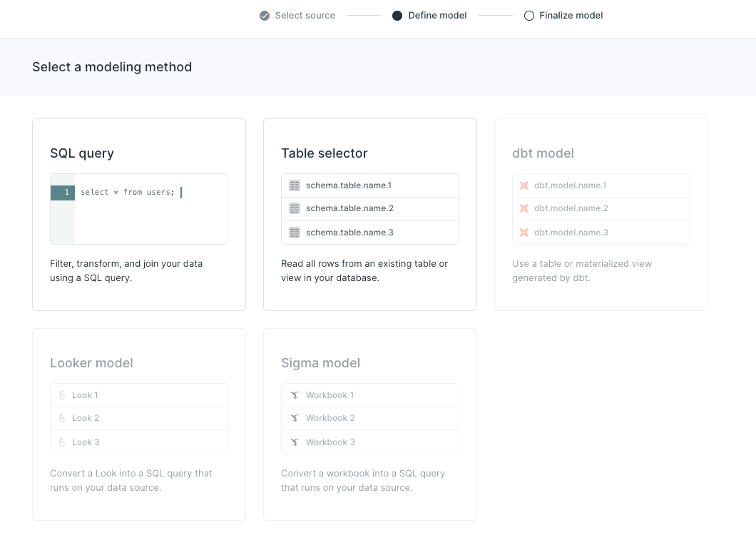Click the Sigma workbook icon next to Workbook 2

295,417
